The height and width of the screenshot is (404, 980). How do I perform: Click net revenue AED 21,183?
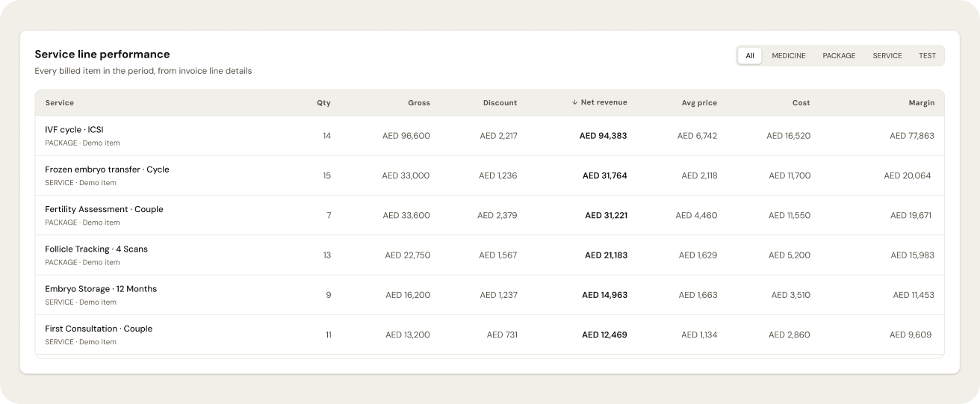606,255
